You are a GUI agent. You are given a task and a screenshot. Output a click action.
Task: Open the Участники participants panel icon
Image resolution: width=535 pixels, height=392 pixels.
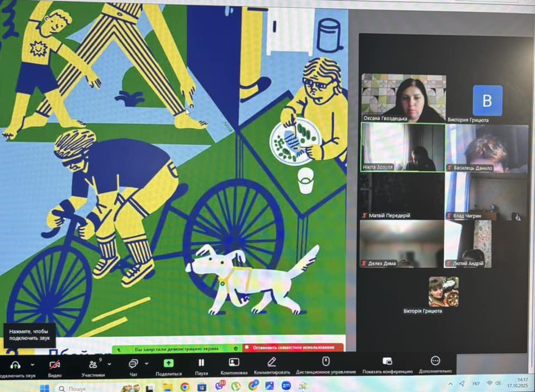tap(94, 364)
